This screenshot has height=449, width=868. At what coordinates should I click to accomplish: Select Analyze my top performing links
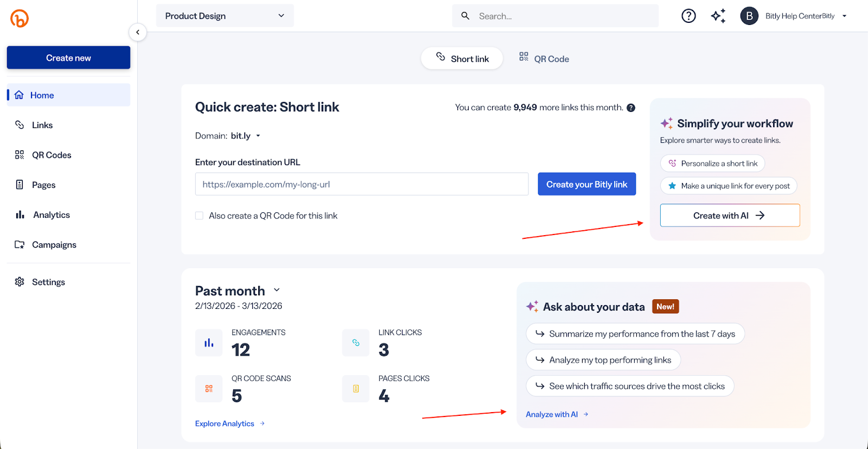(603, 360)
